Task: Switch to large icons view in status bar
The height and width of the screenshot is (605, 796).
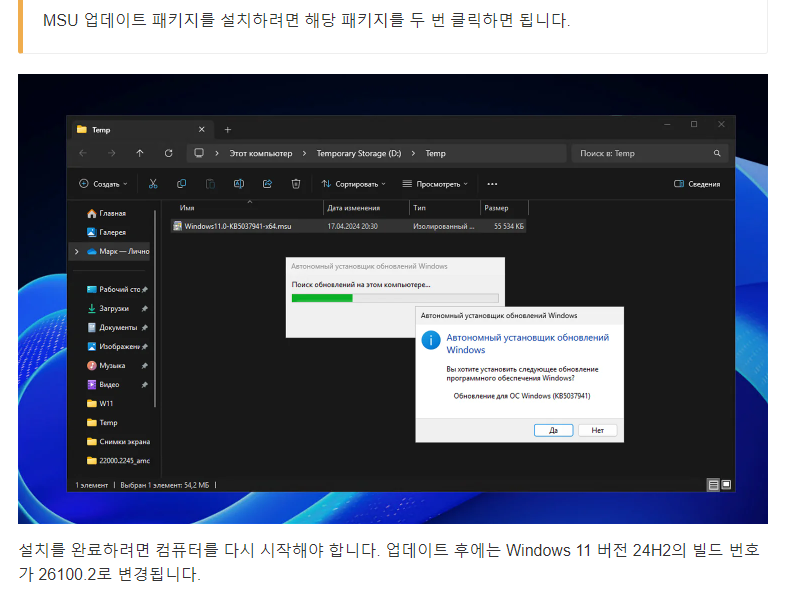Action: [x=726, y=485]
